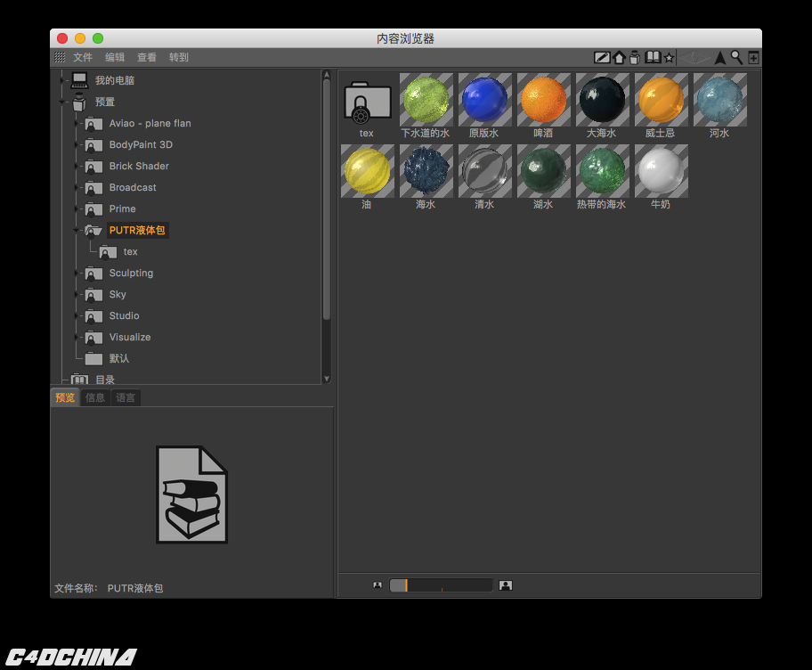Select 原版水 blue material

484,100
